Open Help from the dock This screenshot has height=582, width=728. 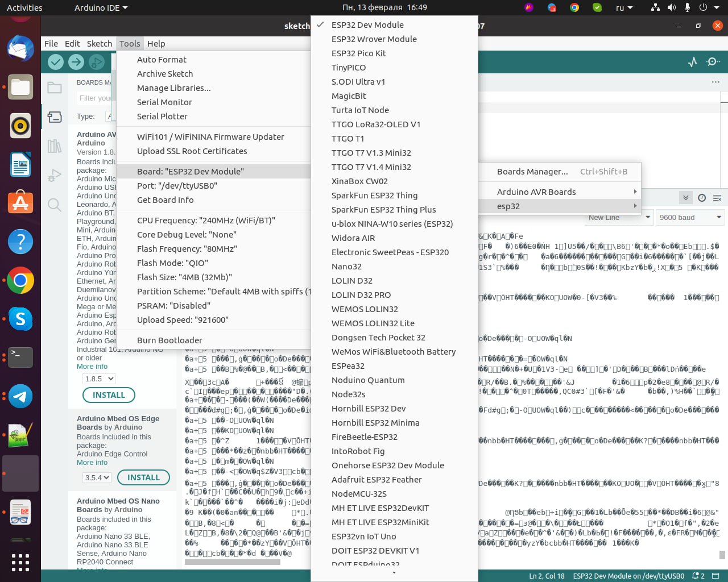pyautogui.click(x=20, y=242)
